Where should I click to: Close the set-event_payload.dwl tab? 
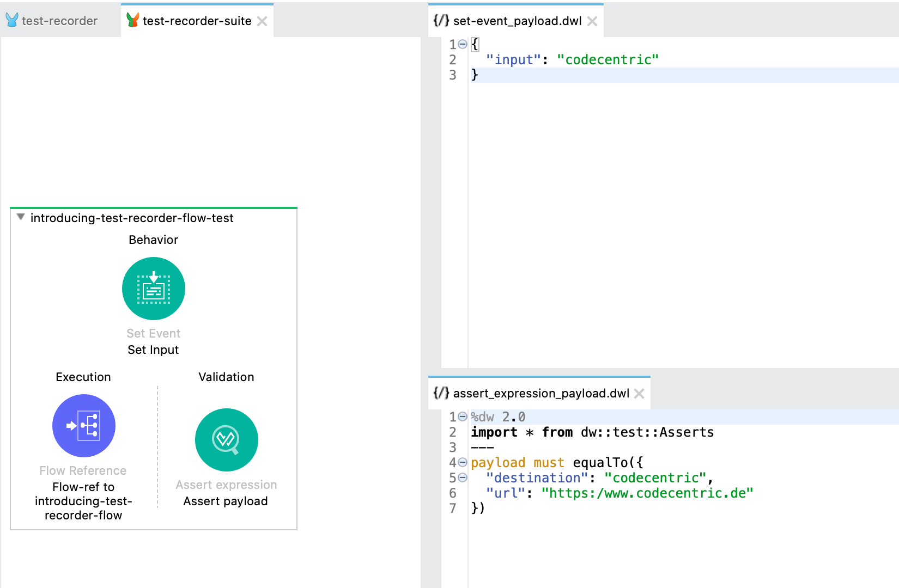592,21
